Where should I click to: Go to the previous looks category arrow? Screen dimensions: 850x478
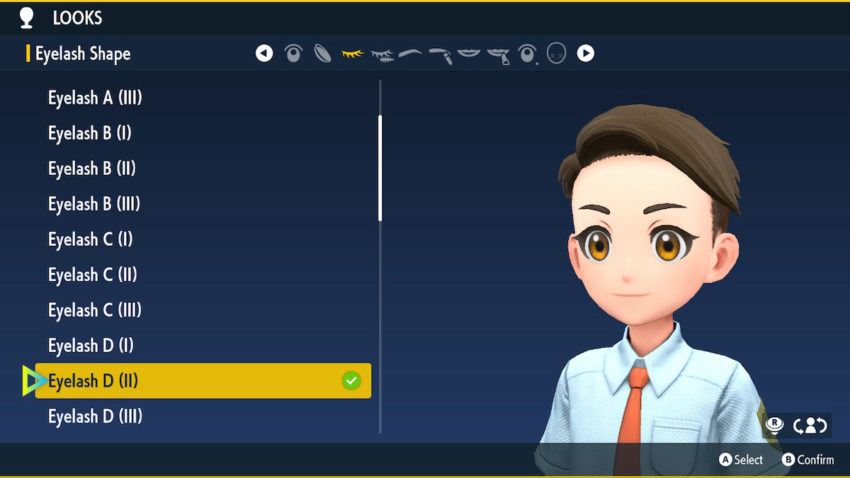tap(264, 53)
